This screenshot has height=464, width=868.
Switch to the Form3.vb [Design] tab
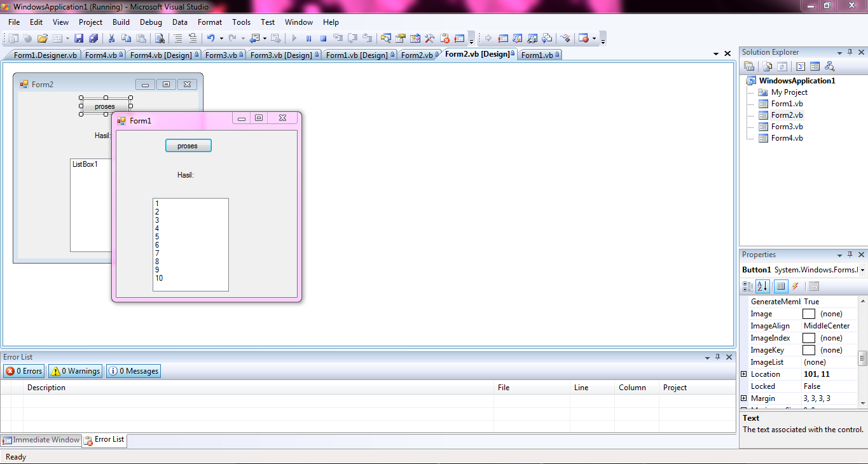coord(284,54)
